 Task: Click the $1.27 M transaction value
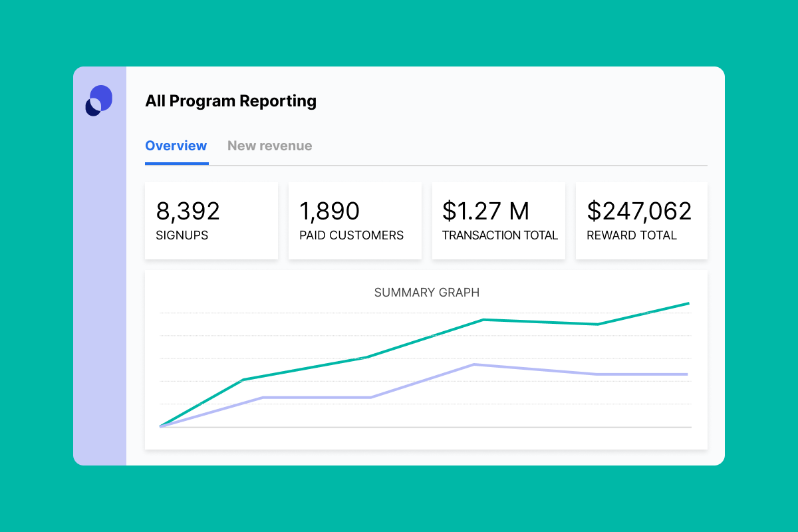click(485, 211)
